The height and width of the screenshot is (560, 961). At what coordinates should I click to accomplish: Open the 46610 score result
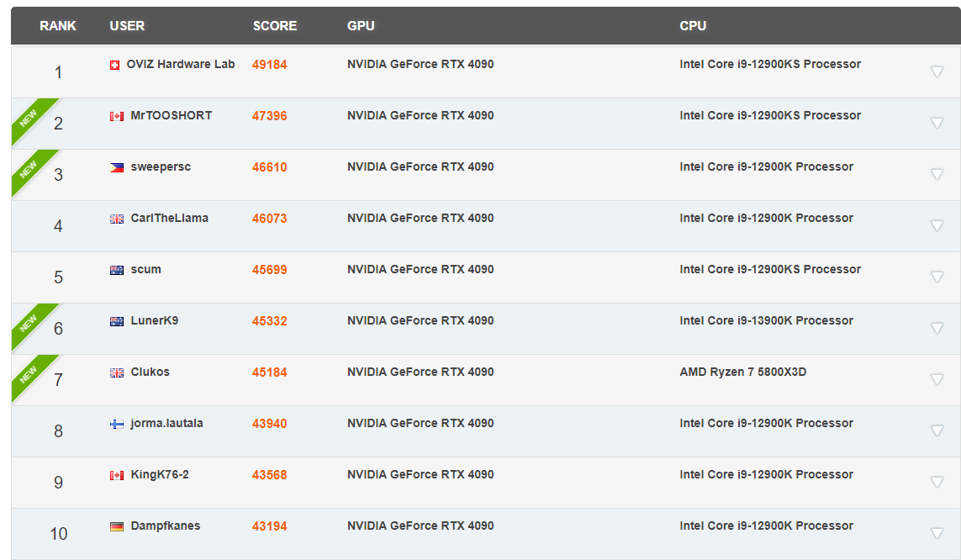tap(269, 167)
